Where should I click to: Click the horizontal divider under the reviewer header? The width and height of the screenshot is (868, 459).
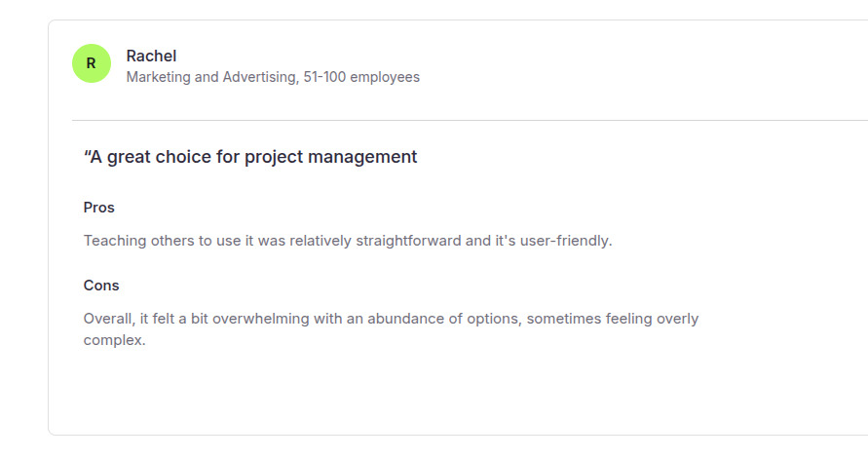click(468, 120)
